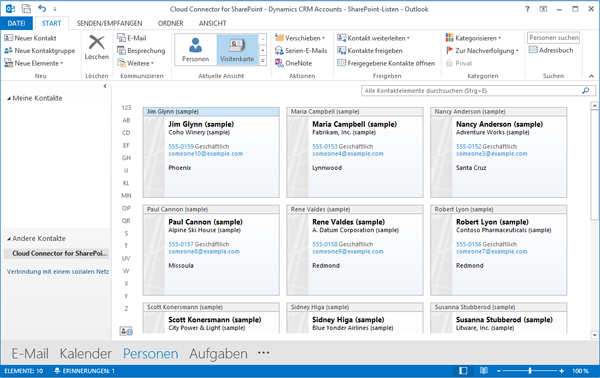This screenshot has width=600, height=378.
Task: Minimize the folder pane with the arrow
Action: [105, 86]
